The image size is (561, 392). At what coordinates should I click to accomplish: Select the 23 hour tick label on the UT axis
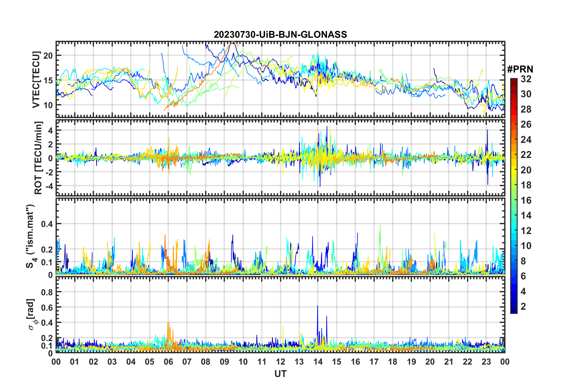point(486,362)
